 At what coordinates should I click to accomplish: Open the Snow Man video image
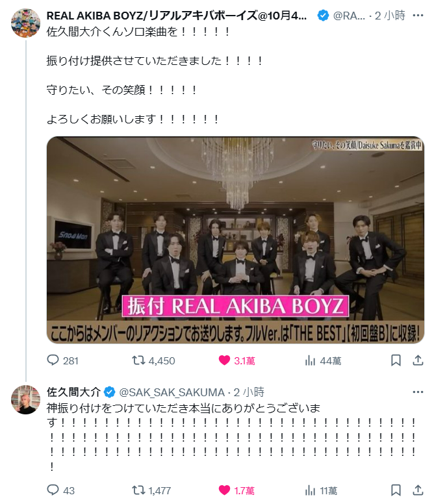235,240
